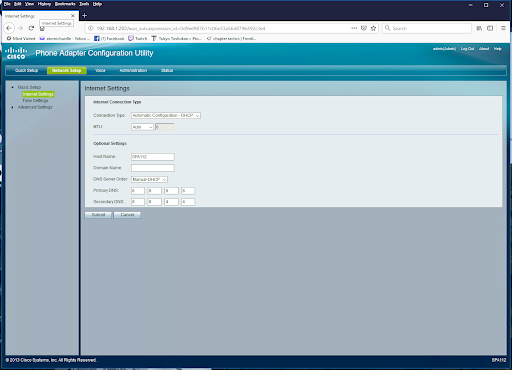
Task: Click the search magnifier icon
Action: point(387,28)
